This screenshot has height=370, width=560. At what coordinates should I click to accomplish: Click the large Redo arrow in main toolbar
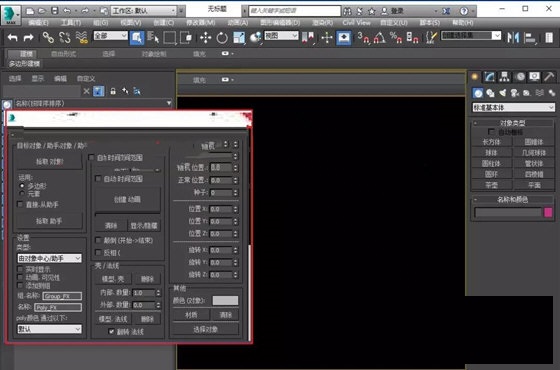(29, 37)
